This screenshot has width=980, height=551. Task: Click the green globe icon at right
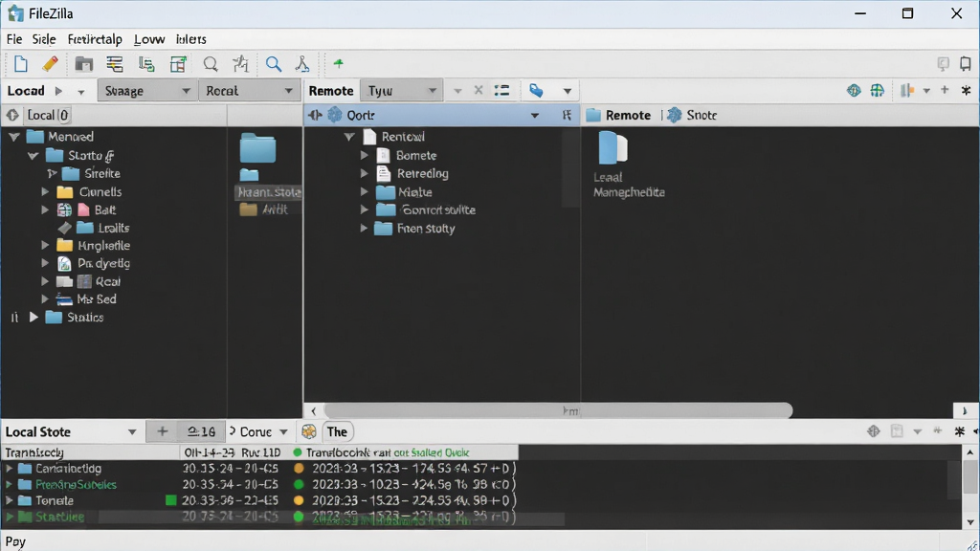coord(878,91)
